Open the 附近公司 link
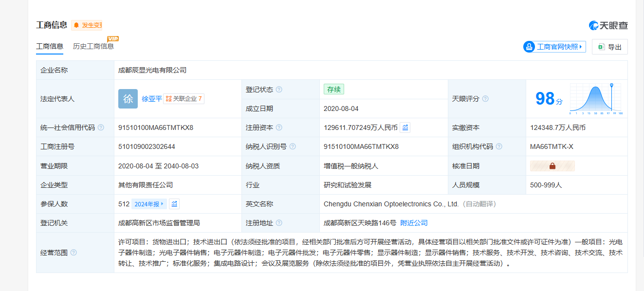Viewport: 644px width, 291px height. (x=414, y=223)
